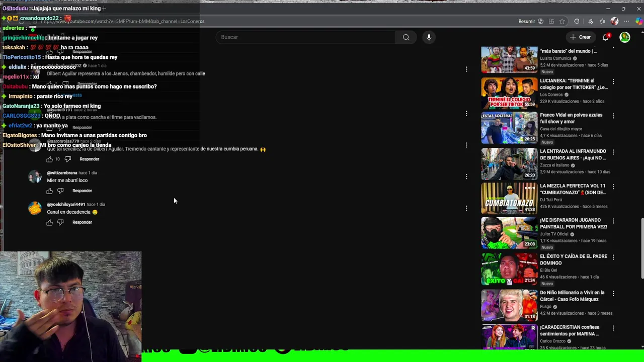Viewport: 644px width, 362px height.
Task: Open options menu for @witizambrana comment
Action: (x=466, y=176)
